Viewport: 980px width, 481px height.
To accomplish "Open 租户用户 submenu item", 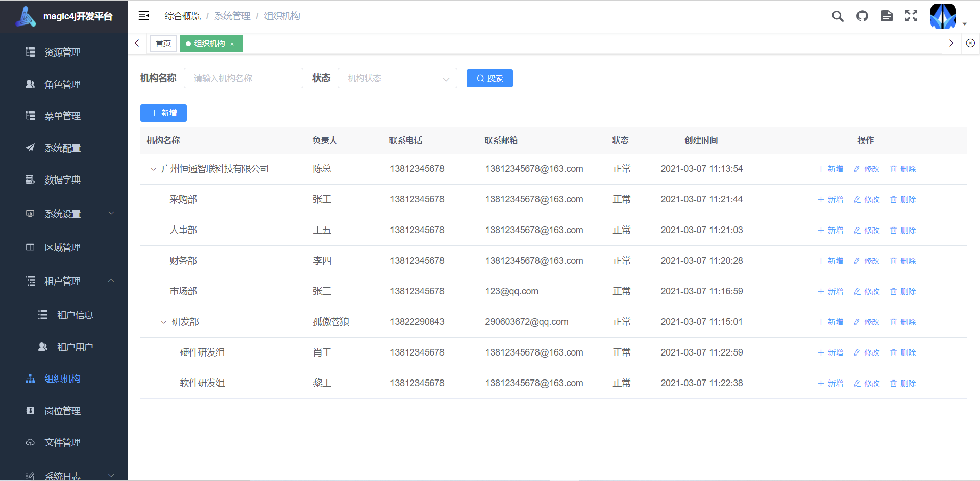I will point(64,347).
